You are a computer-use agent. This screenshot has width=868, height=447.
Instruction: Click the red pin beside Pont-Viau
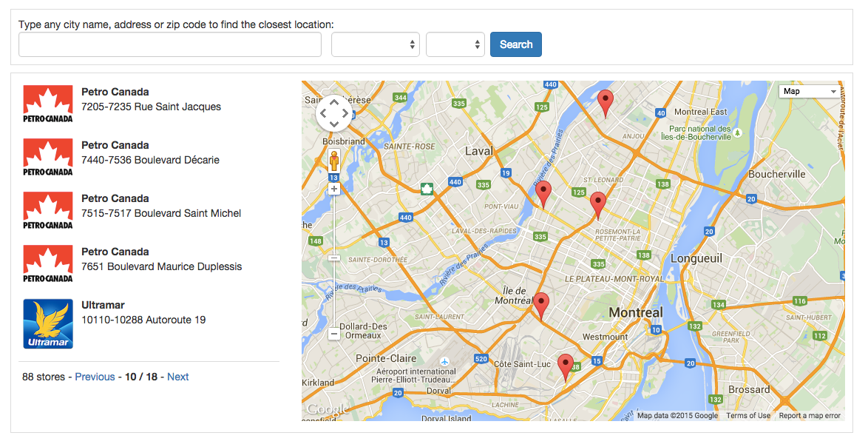[543, 194]
